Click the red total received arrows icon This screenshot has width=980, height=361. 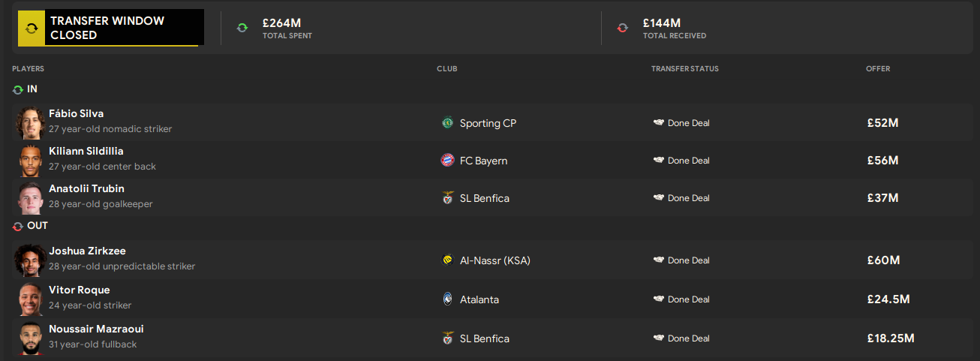point(622,28)
